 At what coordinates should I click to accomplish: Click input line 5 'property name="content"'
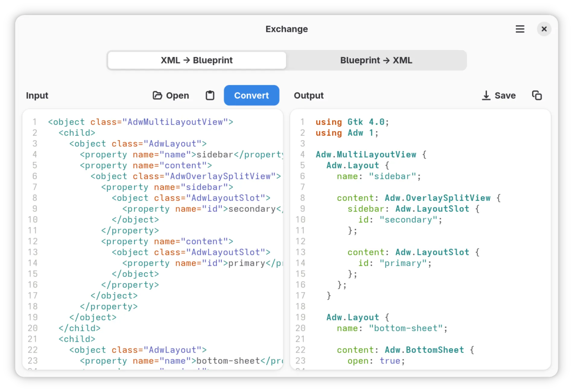(x=146, y=165)
